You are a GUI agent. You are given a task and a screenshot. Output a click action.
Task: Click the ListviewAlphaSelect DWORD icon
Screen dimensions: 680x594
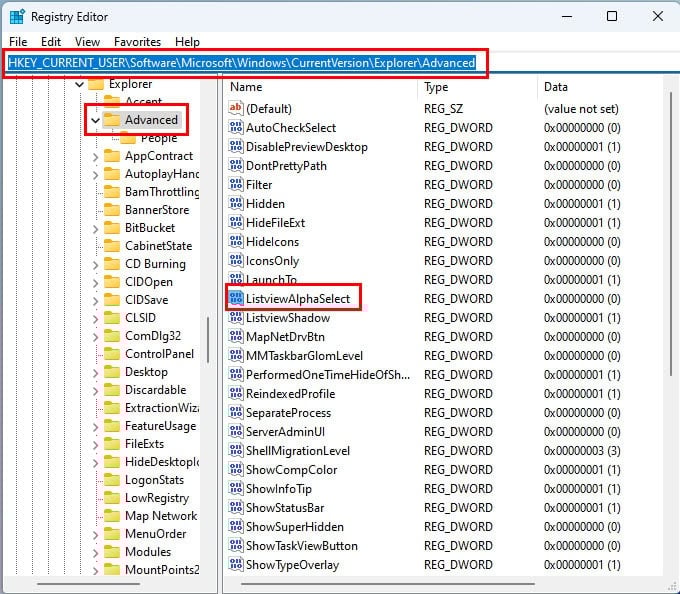(236, 298)
